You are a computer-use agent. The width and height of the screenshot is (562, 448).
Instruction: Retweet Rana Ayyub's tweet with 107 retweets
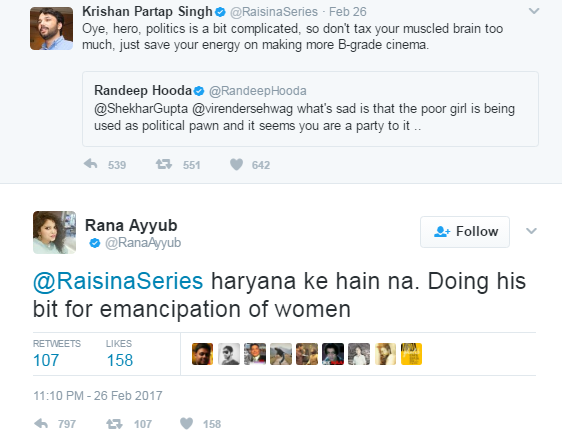click(x=114, y=424)
